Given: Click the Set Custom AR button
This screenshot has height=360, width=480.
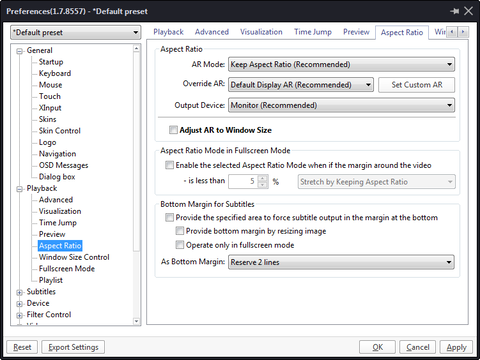Looking at the screenshot, I should (417, 85).
